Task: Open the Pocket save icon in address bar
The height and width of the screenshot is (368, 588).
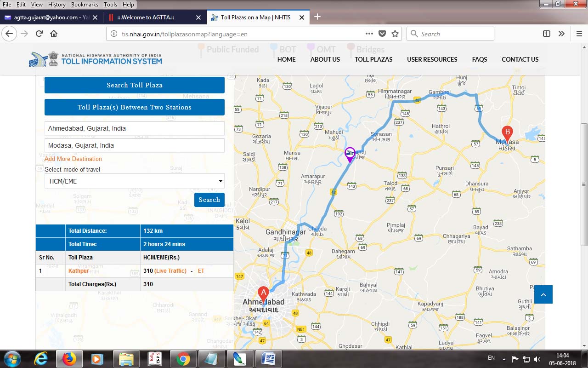Action: (382, 34)
